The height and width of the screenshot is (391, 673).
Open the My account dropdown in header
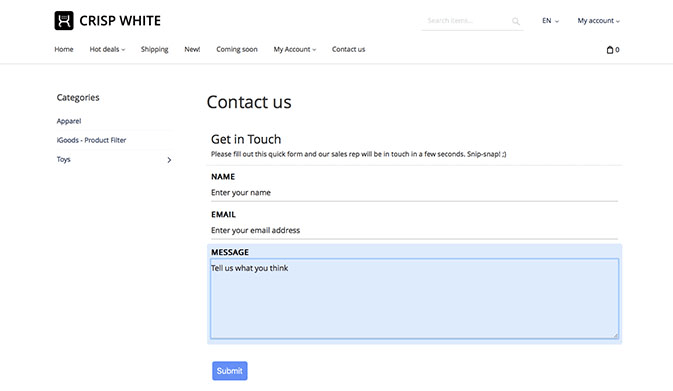coord(598,21)
